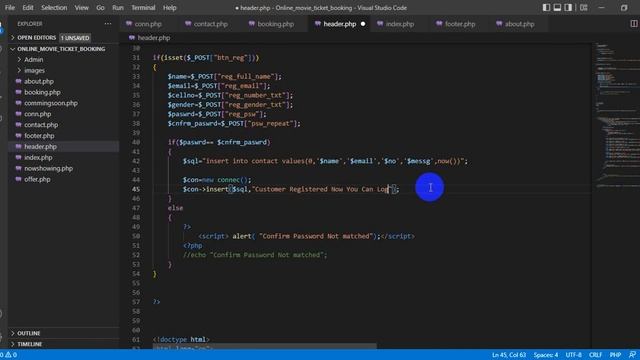This screenshot has height=360, width=640.
Task: Switch to conn.php editor tab
Action: point(148,24)
